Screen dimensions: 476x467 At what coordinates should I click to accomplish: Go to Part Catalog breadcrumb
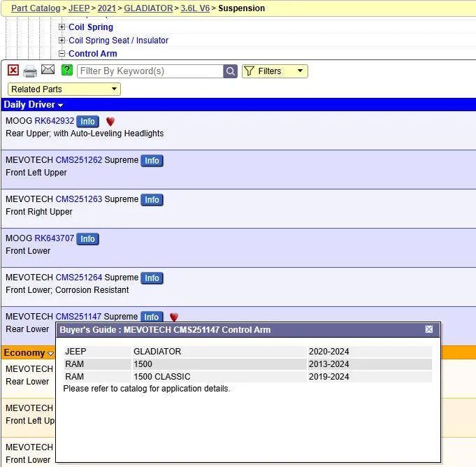tap(36, 8)
